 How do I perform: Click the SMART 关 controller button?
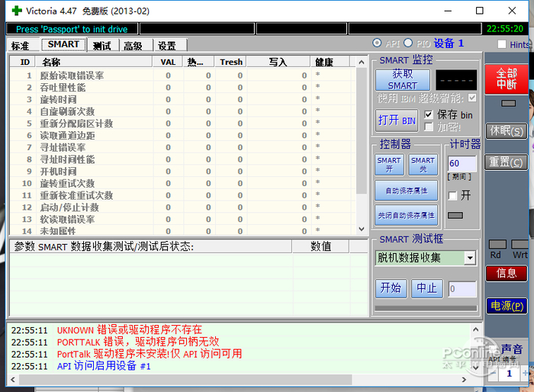pyautogui.click(x=423, y=165)
